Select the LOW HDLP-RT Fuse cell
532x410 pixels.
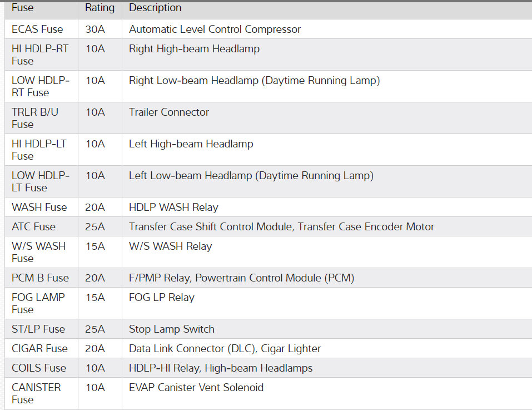pyautogui.click(x=40, y=86)
